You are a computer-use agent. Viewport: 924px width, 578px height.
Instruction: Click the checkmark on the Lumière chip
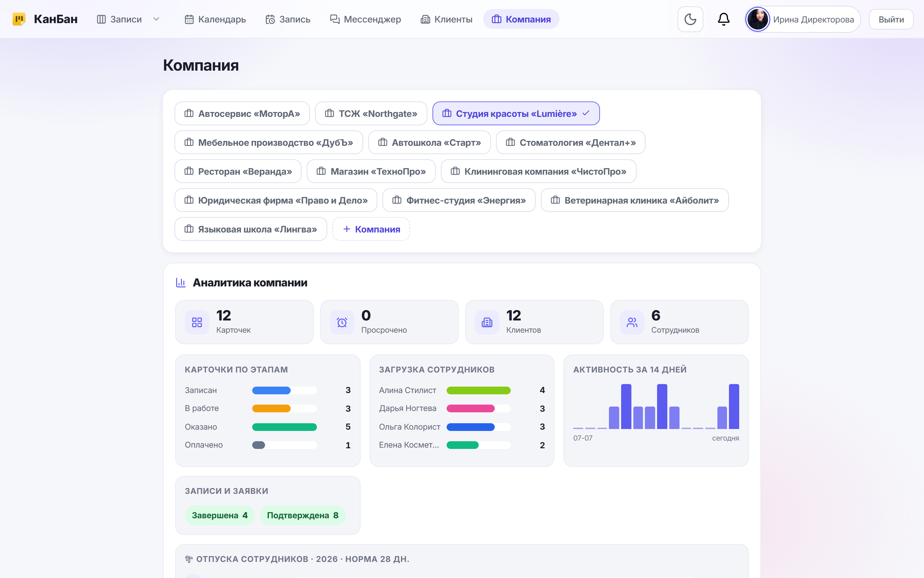[x=586, y=113]
